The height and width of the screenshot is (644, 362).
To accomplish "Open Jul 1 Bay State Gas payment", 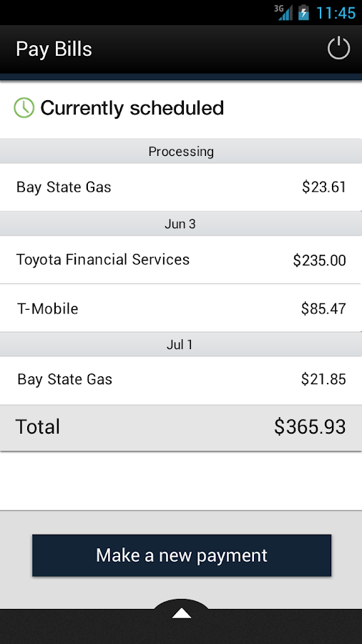I will click(181, 381).
